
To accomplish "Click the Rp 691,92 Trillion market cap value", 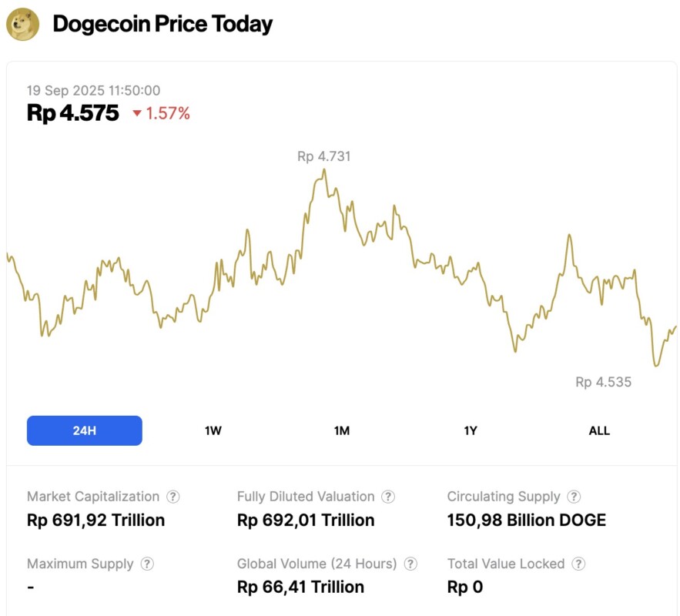I will point(95,521).
